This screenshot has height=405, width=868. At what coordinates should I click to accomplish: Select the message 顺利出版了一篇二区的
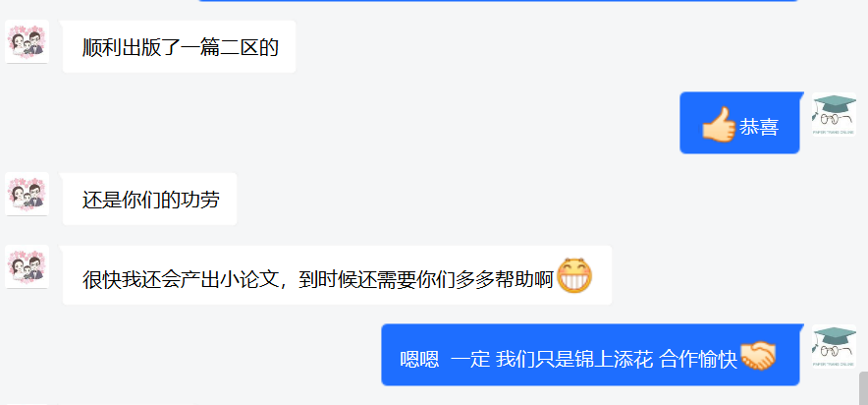coord(180,47)
